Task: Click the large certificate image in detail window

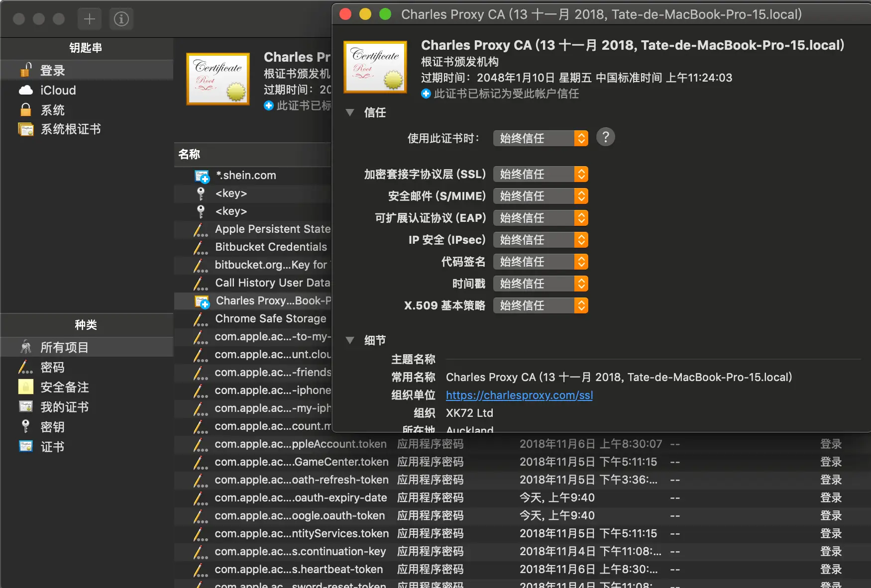Action: click(375, 67)
